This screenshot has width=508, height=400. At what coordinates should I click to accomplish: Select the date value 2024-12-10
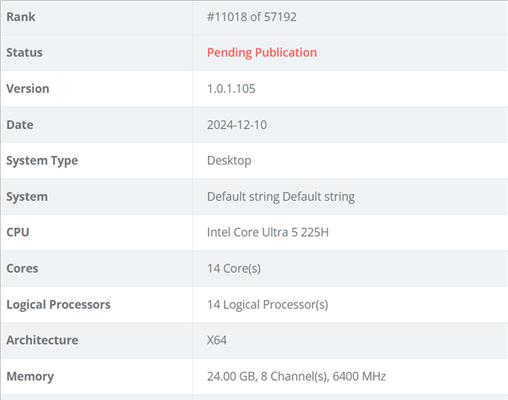pos(237,124)
